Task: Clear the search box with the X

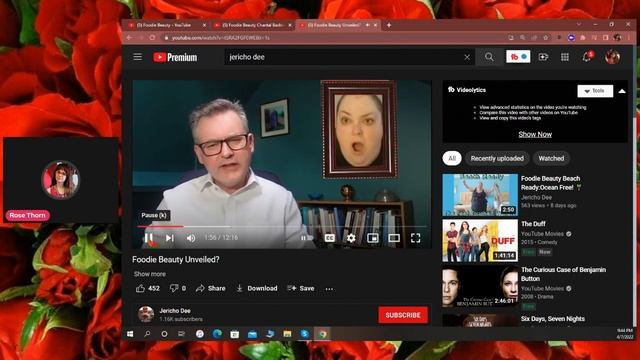Action: 467,57
